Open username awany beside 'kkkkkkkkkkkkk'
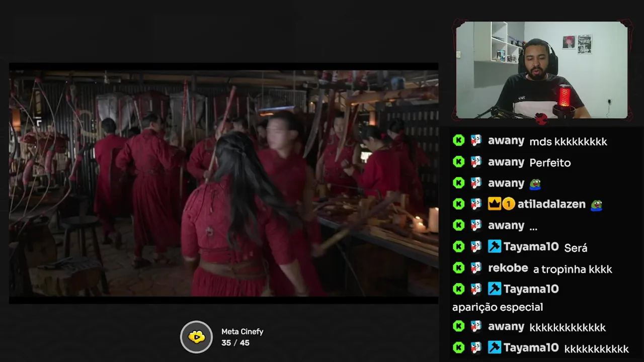This screenshot has height=362, width=644. click(x=506, y=327)
